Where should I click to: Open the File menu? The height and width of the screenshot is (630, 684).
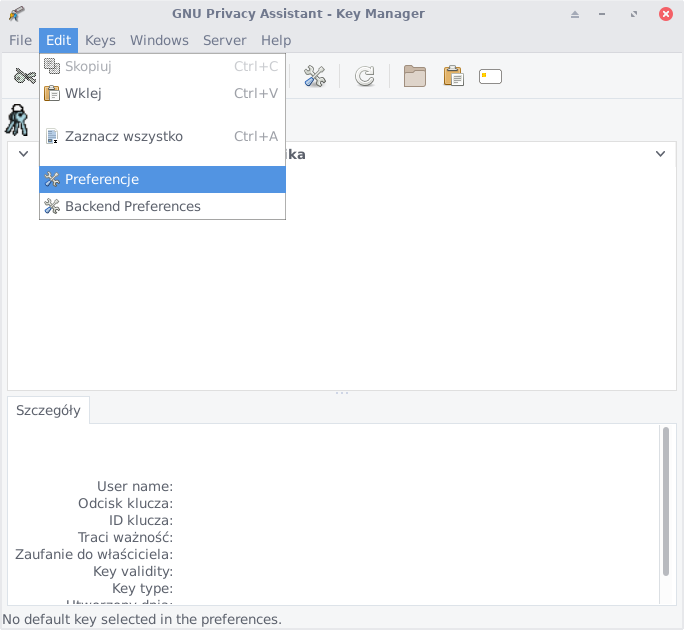(20, 40)
